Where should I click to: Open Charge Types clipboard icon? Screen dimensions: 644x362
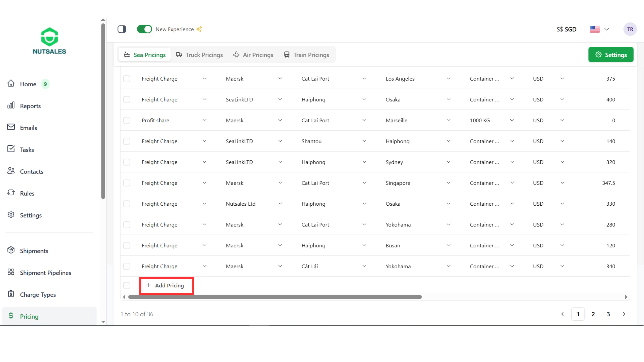pyautogui.click(x=11, y=294)
